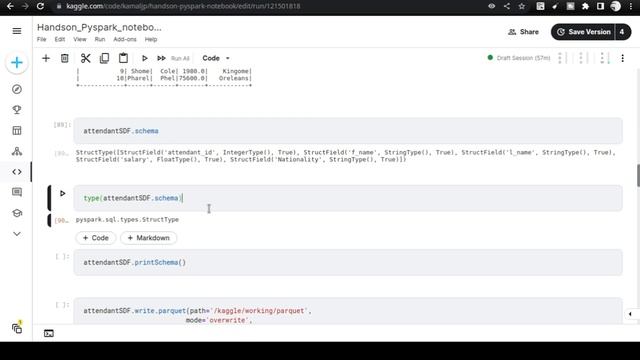Open the Add-ons menu
The width and height of the screenshot is (640, 360).
(x=125, y=40)
